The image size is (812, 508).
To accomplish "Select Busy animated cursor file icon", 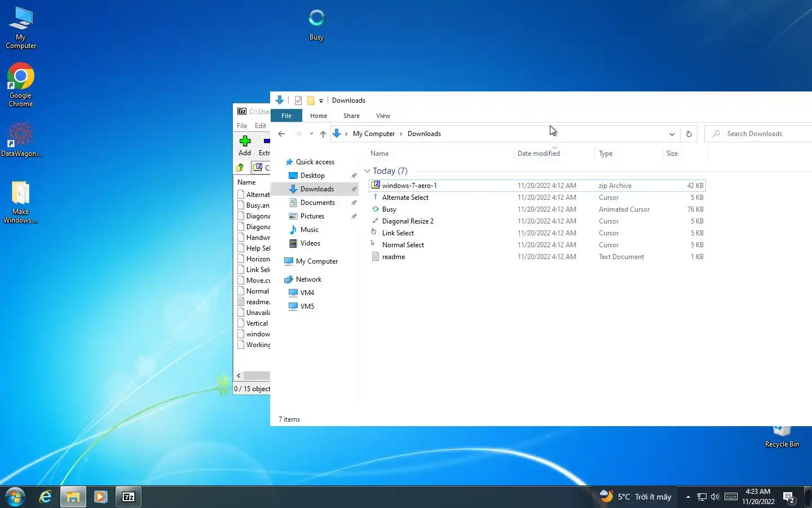I will (x=376, y=209).
